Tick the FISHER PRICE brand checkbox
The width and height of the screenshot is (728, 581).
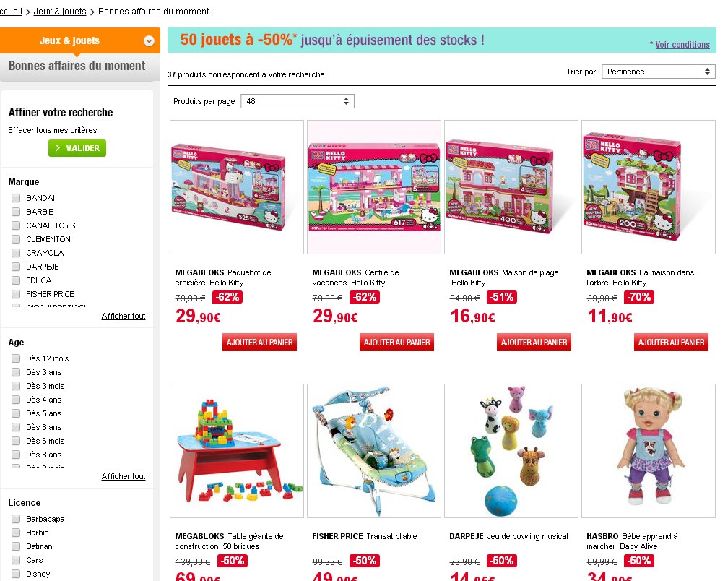pos(16,294)
